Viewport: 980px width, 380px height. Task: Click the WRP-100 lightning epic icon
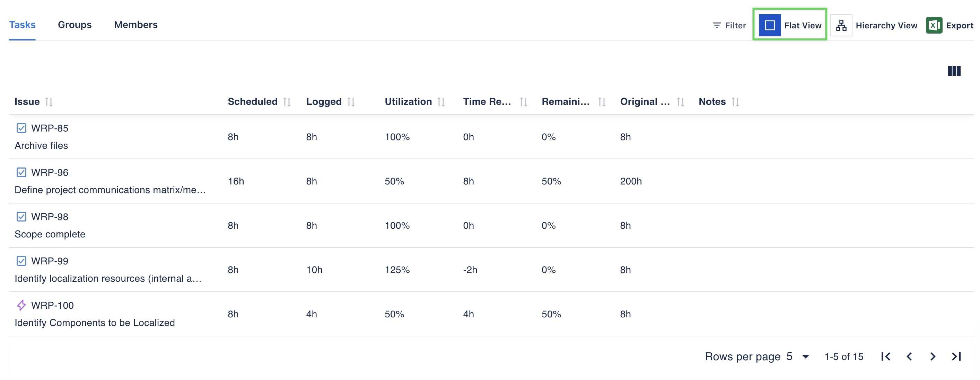point(21,305)
